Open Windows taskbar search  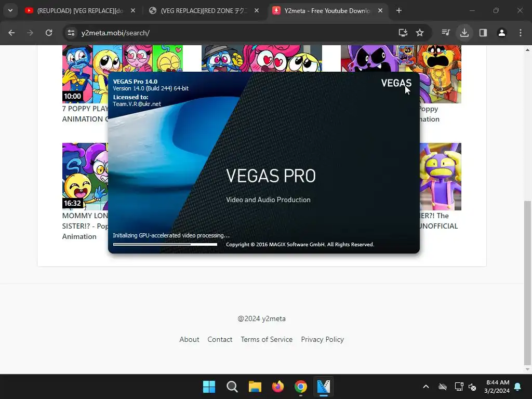pyautogui.click(x=232, y=387)
